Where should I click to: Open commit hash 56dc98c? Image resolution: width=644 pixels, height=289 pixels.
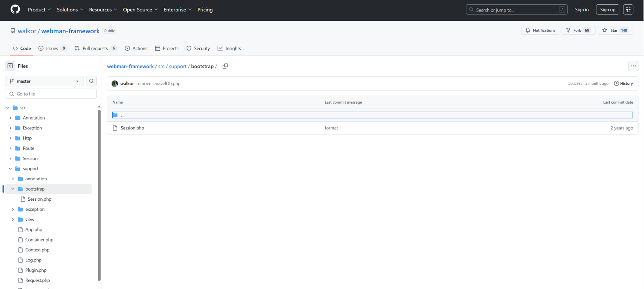click(x=575, y=83)
